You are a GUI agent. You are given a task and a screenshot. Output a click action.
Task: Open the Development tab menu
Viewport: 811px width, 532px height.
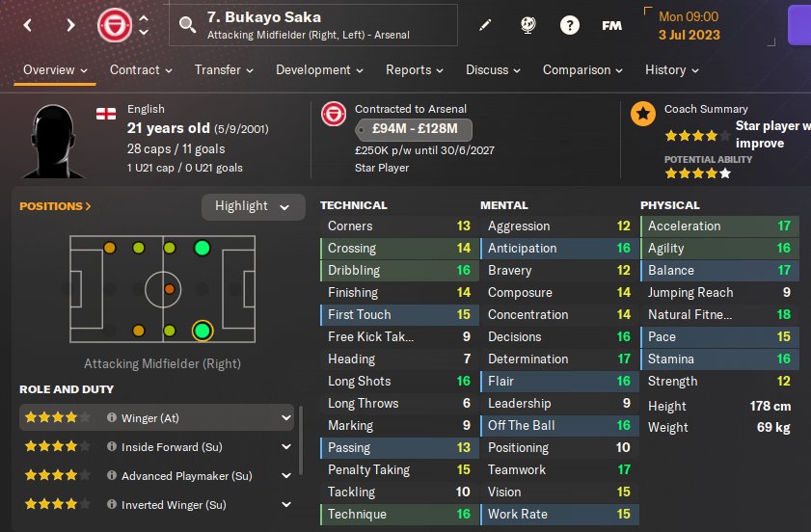pos(319,69)
